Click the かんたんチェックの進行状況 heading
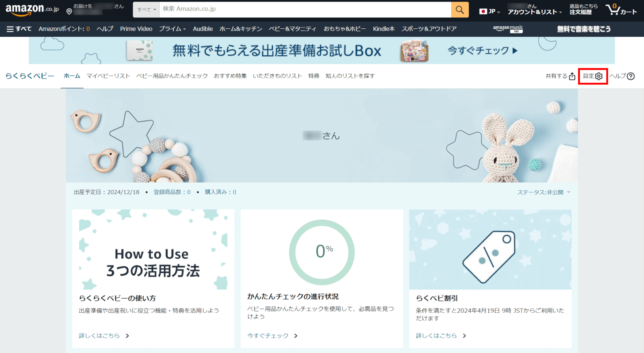 click(x=293, y=296)
